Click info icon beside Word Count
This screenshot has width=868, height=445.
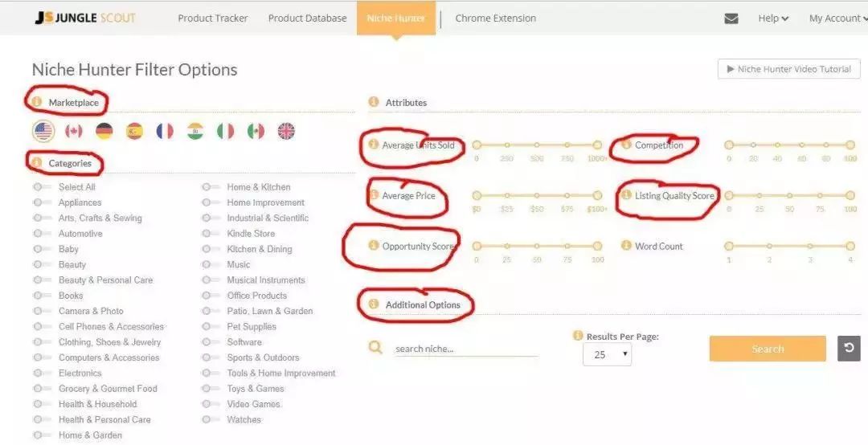626,245
